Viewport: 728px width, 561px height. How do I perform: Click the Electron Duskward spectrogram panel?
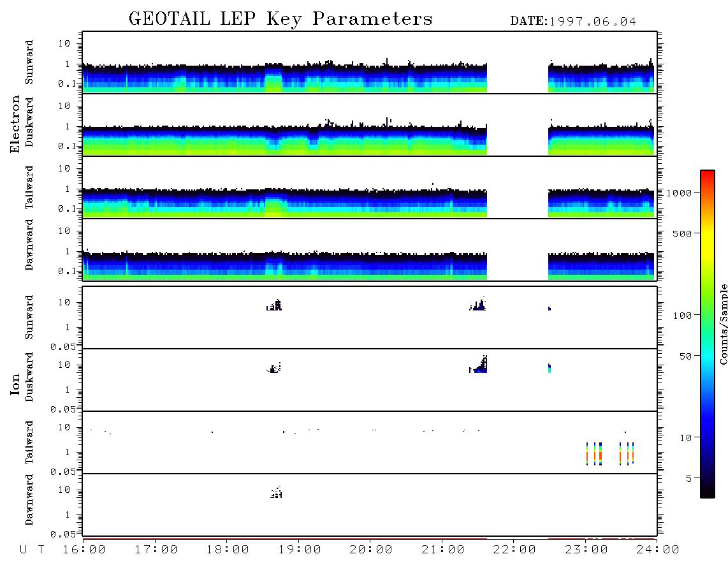click(370, 124)
